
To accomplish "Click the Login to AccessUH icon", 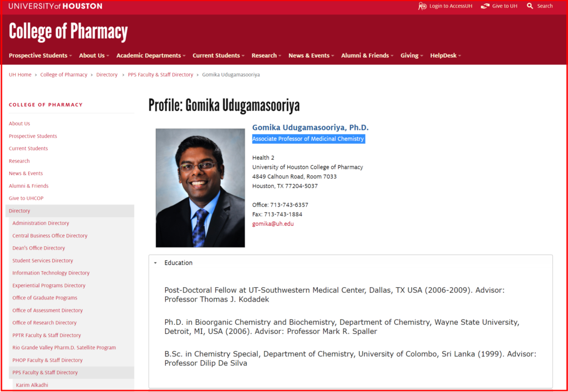I will pyautogui.click(x=422, y=6).
